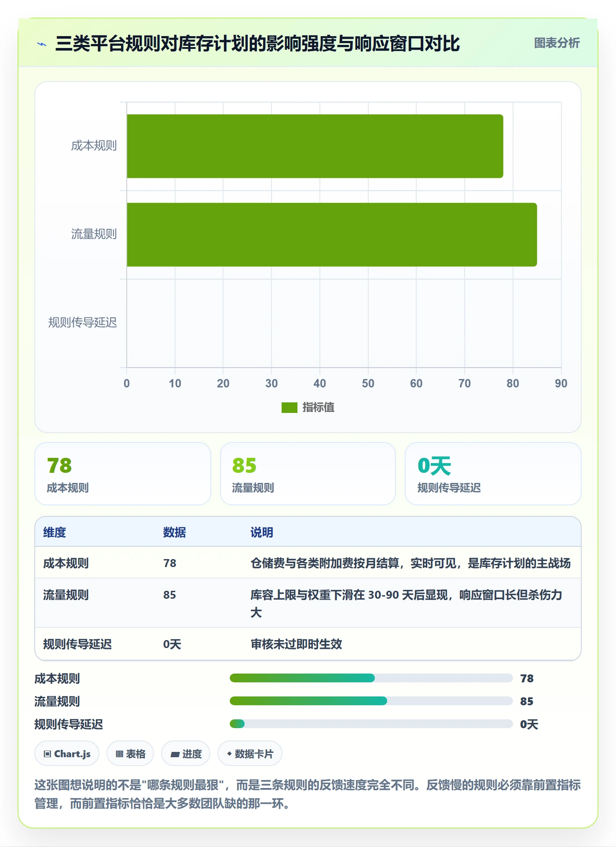Select the 成本规则 cell in the table

click(x=66, y=563)
